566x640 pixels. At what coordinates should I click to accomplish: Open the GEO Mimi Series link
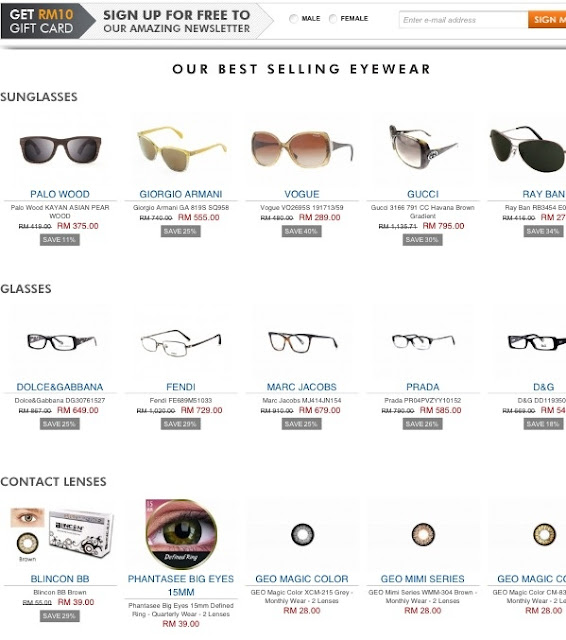(422, 579)
